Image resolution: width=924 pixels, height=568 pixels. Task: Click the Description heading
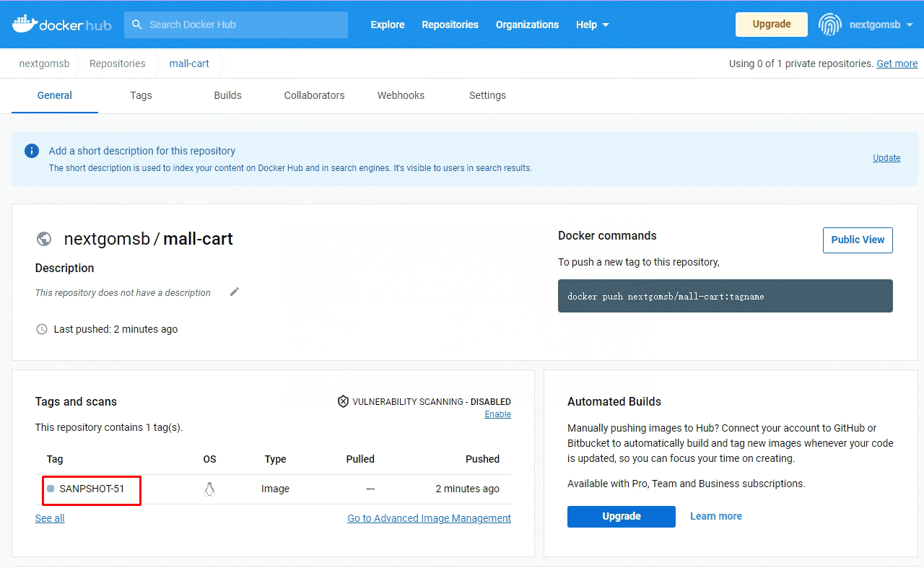pos(65,268)
